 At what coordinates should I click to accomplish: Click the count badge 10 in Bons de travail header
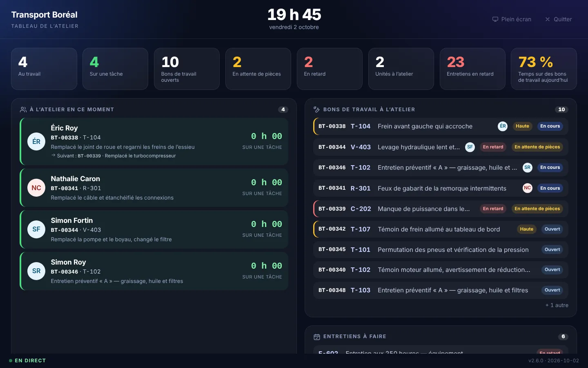tap(561, 110)
